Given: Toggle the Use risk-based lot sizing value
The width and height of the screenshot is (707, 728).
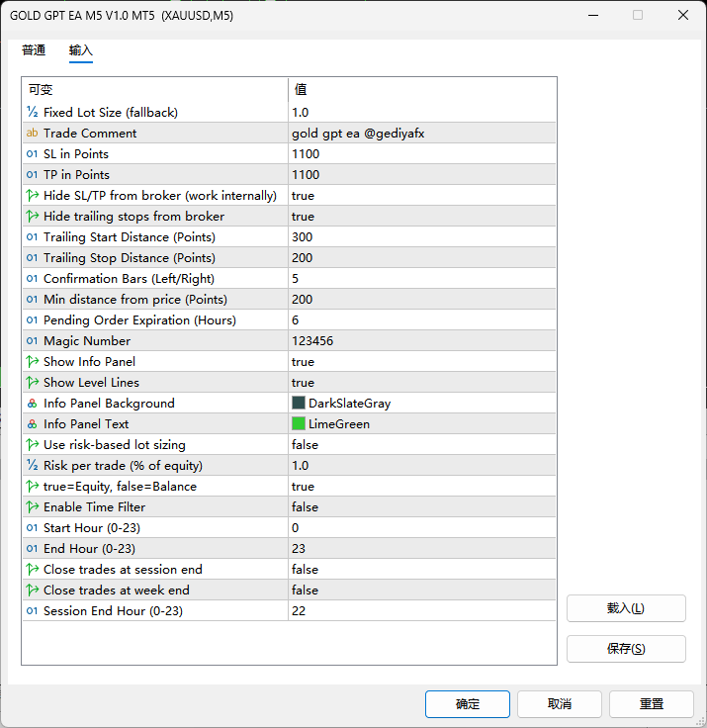Looking at the screenshot, I should pyautogui.click(x=422, y=444).
